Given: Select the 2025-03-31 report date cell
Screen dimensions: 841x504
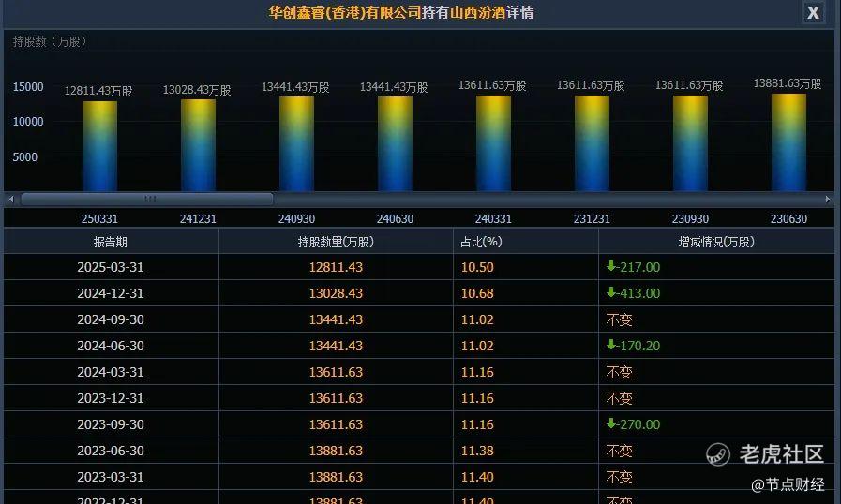Looking at the screenshot, I should (x=111, y=267).
